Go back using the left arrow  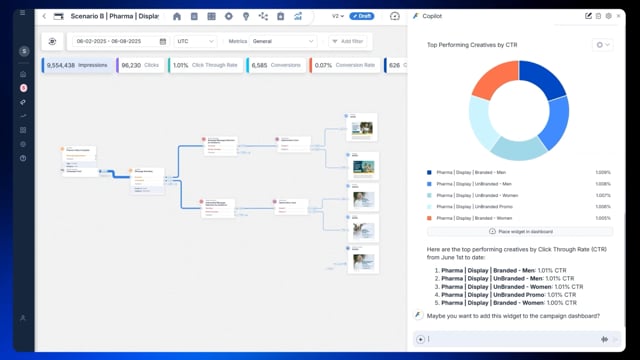click(x=44, y=16)
